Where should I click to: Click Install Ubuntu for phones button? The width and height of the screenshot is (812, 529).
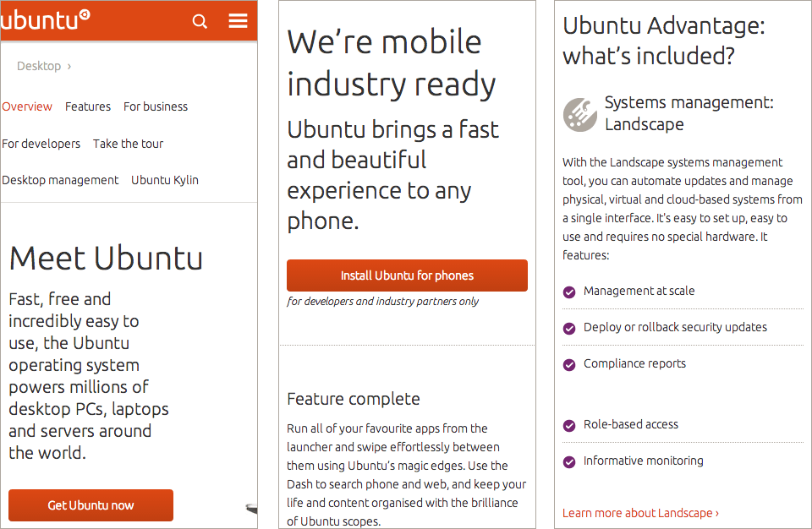407,275
